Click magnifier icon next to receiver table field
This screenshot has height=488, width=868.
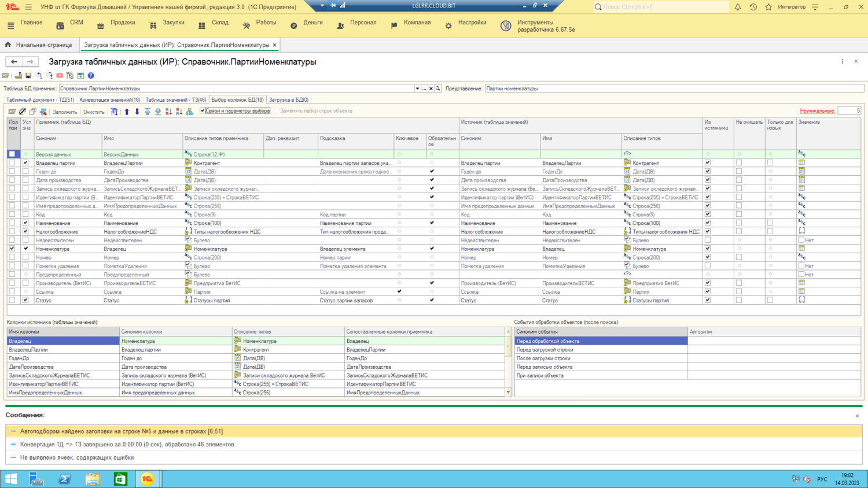pyautogui.click(x=438, y=89)
